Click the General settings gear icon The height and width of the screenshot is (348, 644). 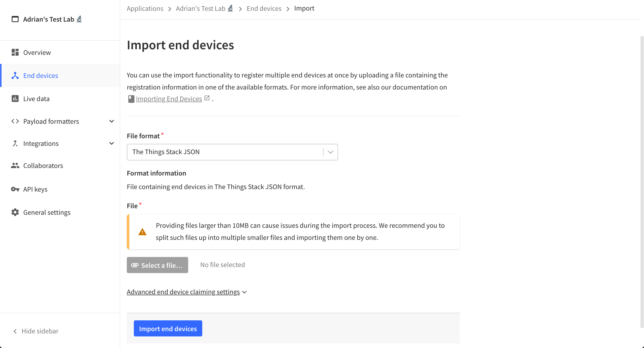coord(15,212)
